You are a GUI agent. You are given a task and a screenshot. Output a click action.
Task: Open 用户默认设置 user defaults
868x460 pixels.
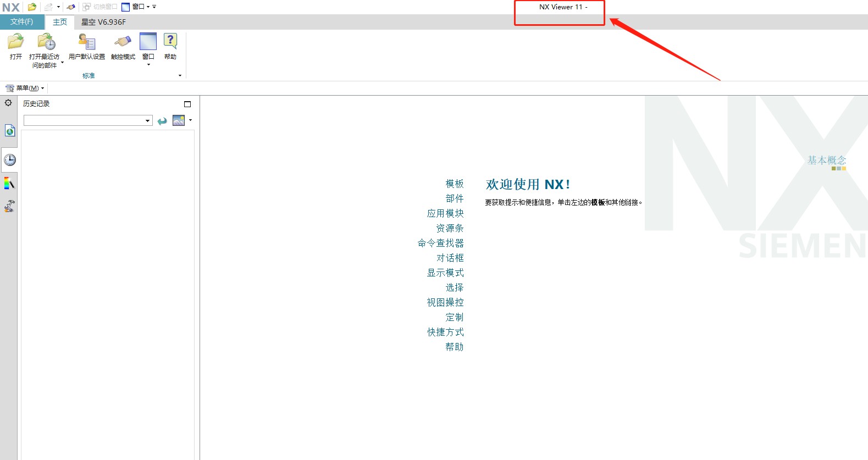[x=87, y=47]
